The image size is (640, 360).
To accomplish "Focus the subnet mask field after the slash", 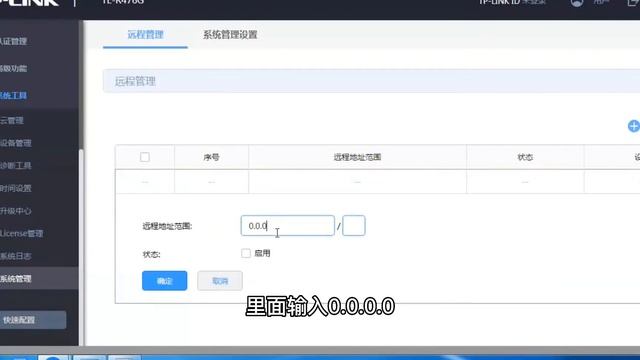I will (x=354, y=226).
